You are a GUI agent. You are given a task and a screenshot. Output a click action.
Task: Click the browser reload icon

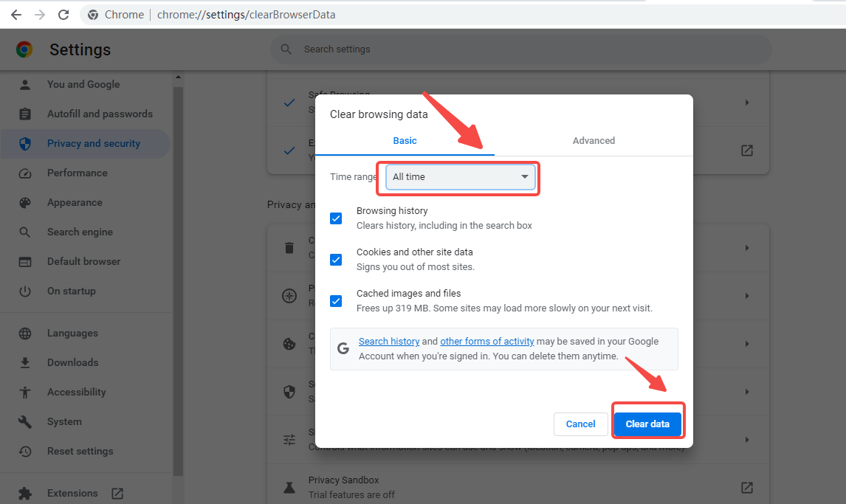pos(63,15)
